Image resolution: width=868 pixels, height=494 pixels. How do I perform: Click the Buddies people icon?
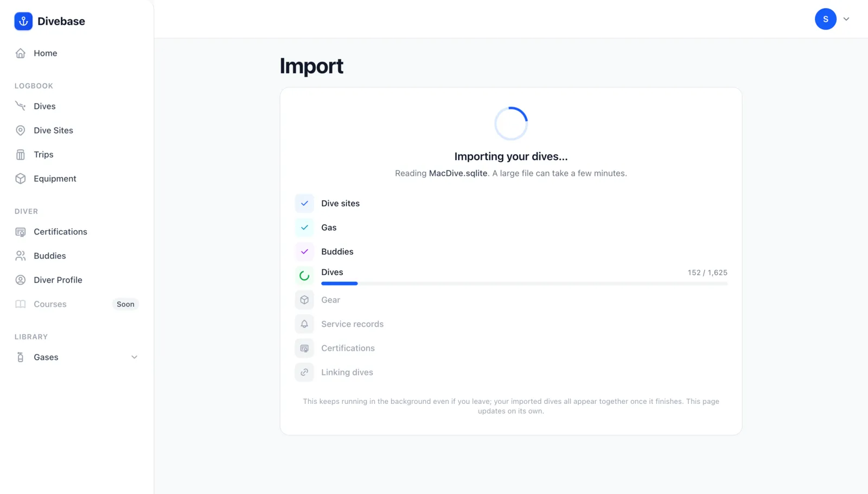(21, 256)
